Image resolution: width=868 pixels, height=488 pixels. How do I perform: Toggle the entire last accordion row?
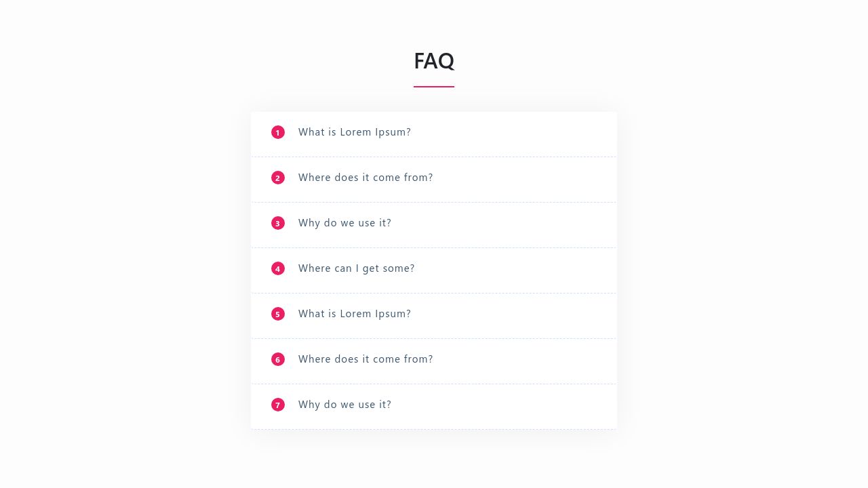click(434, 407)
